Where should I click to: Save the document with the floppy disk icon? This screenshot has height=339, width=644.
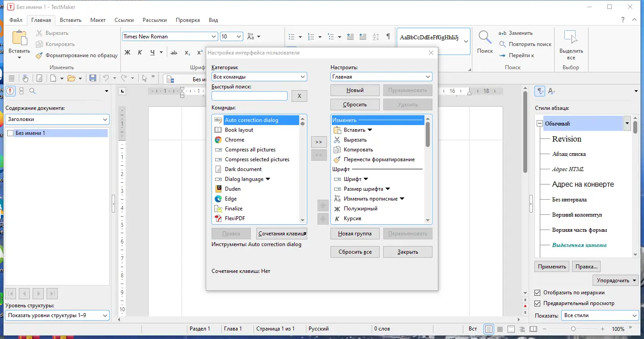92,78
